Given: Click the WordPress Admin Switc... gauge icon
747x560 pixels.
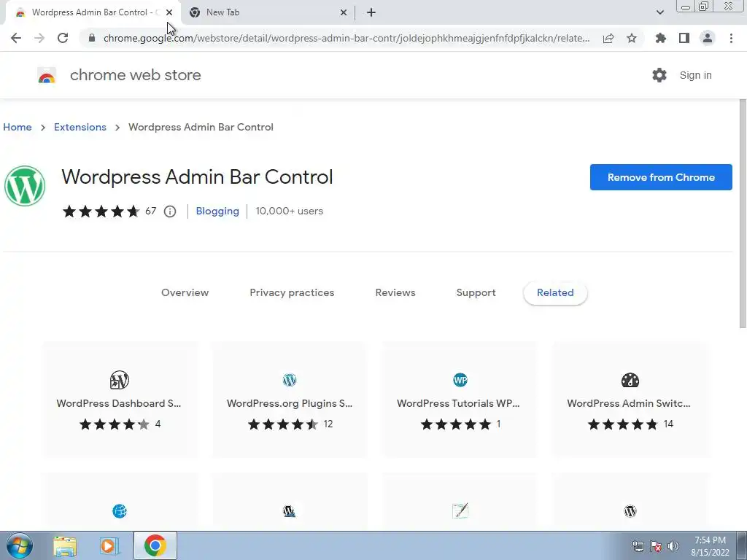Looking at the screenshot, I should tap(630, 380).
